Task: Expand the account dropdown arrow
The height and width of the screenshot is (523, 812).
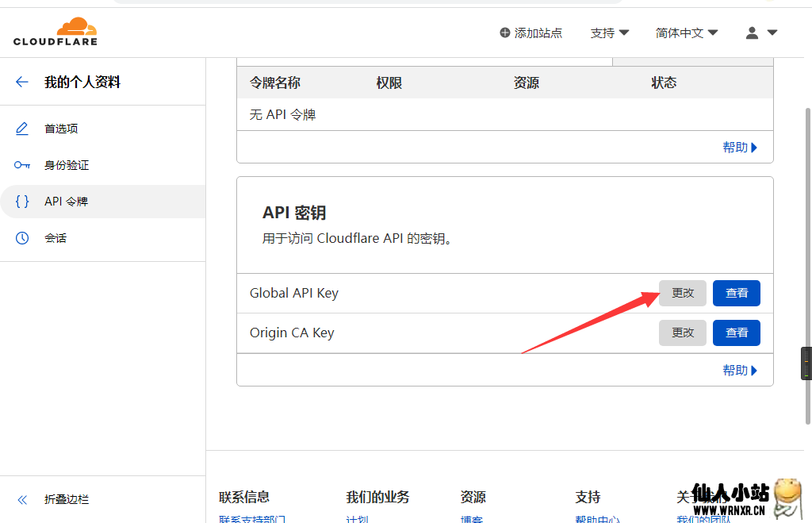Action: tap(772, 33)
